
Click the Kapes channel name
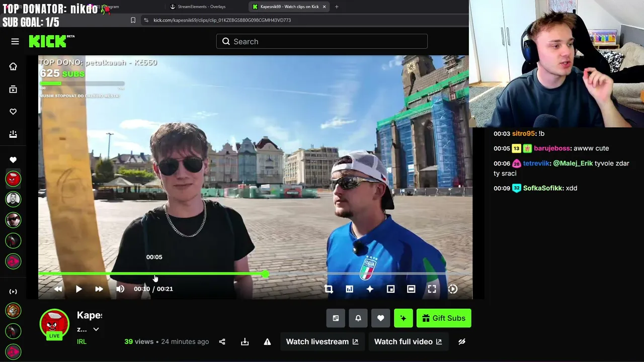click(x=90, y=315)
